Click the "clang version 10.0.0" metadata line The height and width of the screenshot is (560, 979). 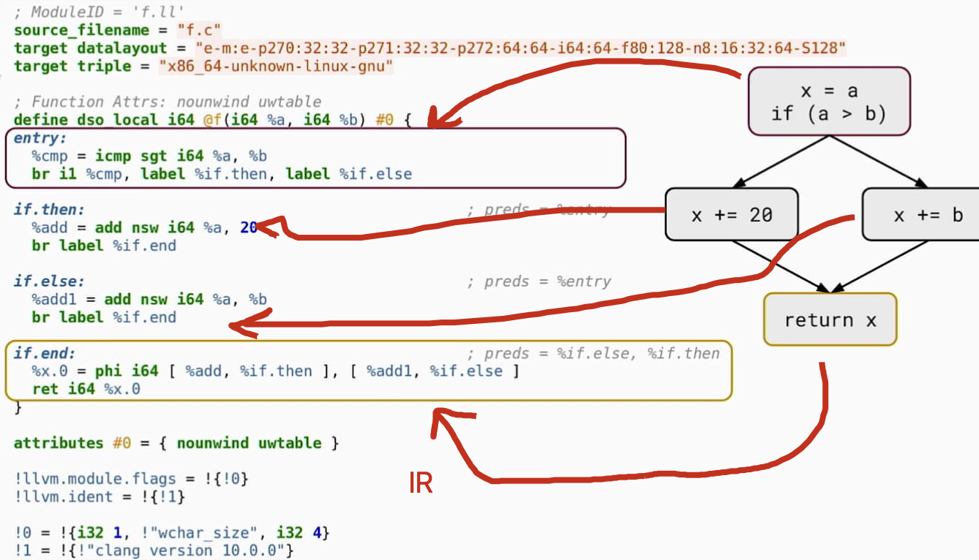tap(154, 550)
